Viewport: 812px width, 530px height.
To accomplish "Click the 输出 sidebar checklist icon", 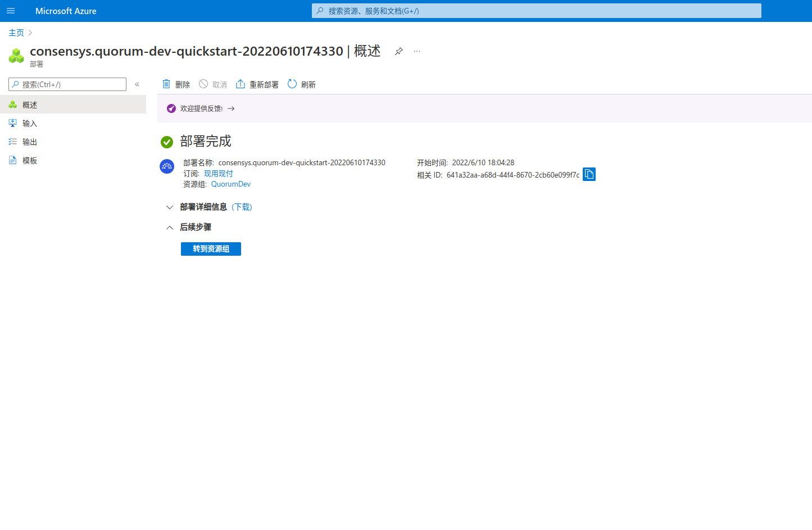I will click(12, 142).
